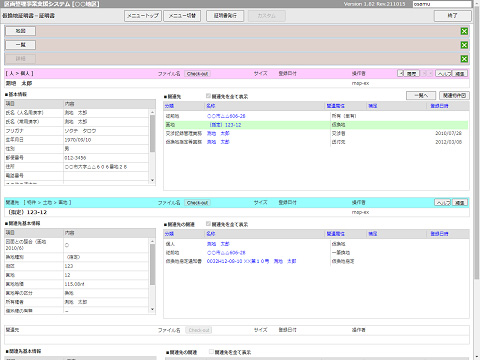Image resolution: width=480 pixels, height=360 pixels.
Task: Open the name link in the lower table's first row
Action: (x=218, y=244)
